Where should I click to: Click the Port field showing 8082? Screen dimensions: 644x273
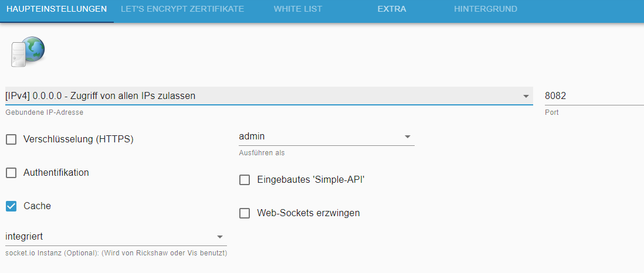pyautogui.click(x=594, y=96)
